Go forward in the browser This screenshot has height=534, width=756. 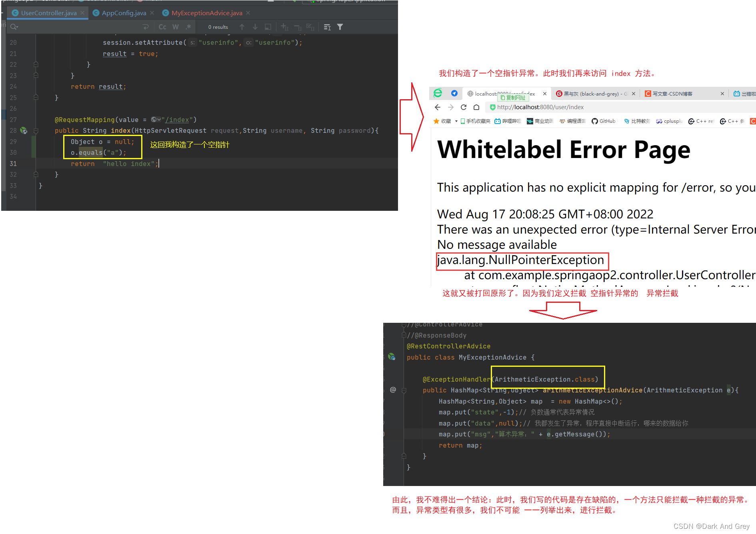click(x=451, y=107)
